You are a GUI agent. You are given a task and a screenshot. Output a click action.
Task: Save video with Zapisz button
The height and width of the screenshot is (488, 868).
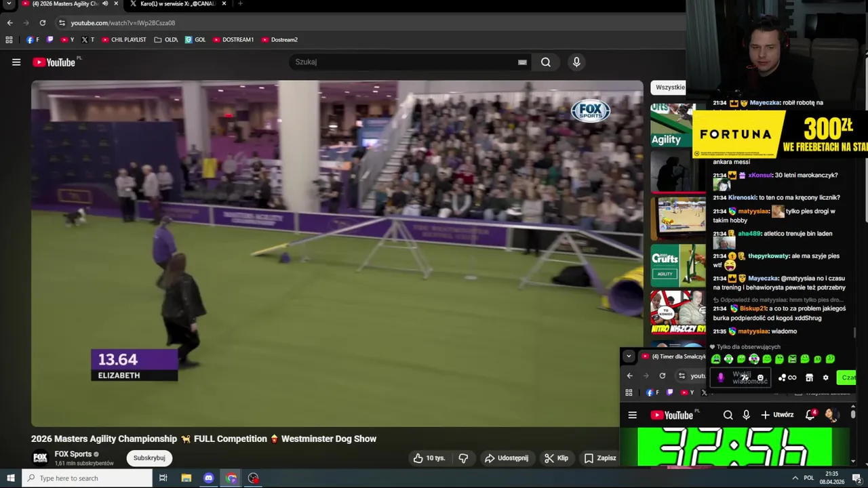coord(600,458)
